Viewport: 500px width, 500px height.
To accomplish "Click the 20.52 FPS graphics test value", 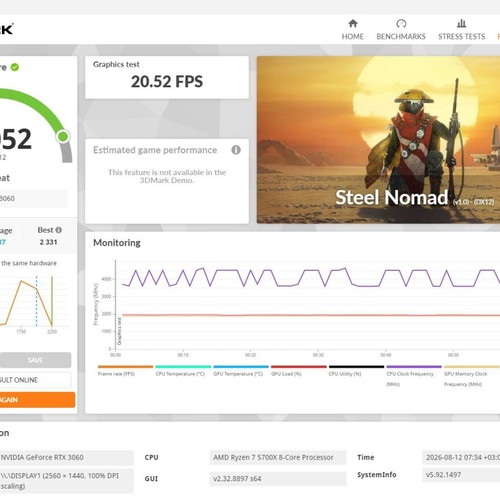I will point(167,82).
